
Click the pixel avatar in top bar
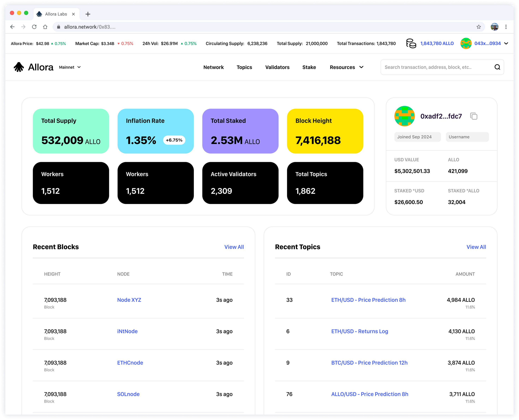(466, 44)
